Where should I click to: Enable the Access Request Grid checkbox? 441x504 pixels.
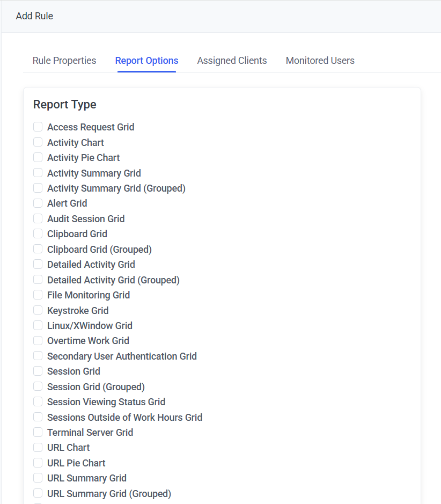point(38,127)
